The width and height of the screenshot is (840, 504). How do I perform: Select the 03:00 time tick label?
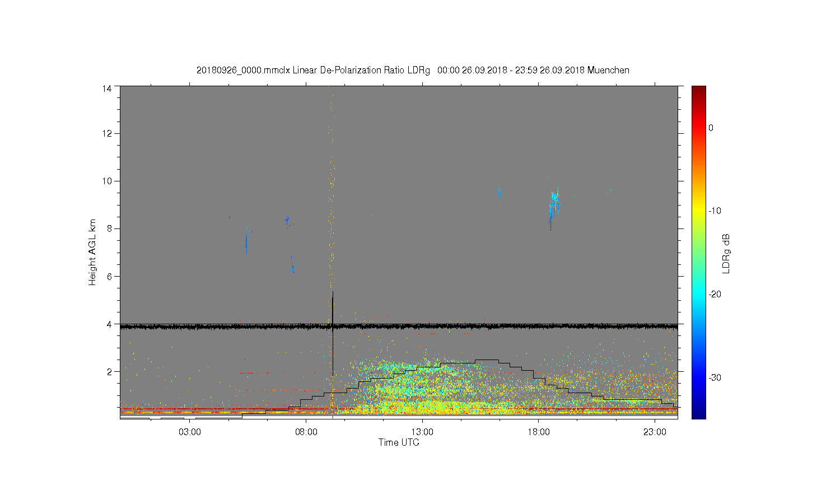click(x=190, y=432)
